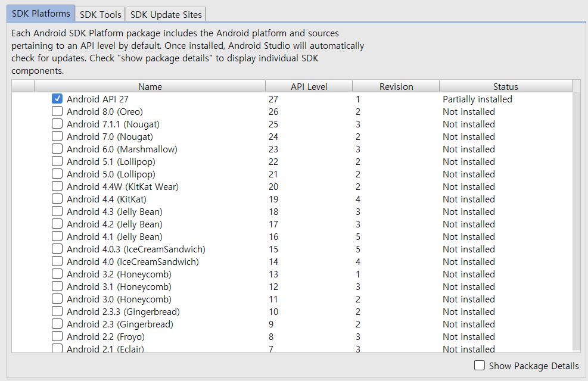Select 'Android 7.1.1 (Nougat)' row name
This screenshot has width=588, height=381.
(113, 124)
